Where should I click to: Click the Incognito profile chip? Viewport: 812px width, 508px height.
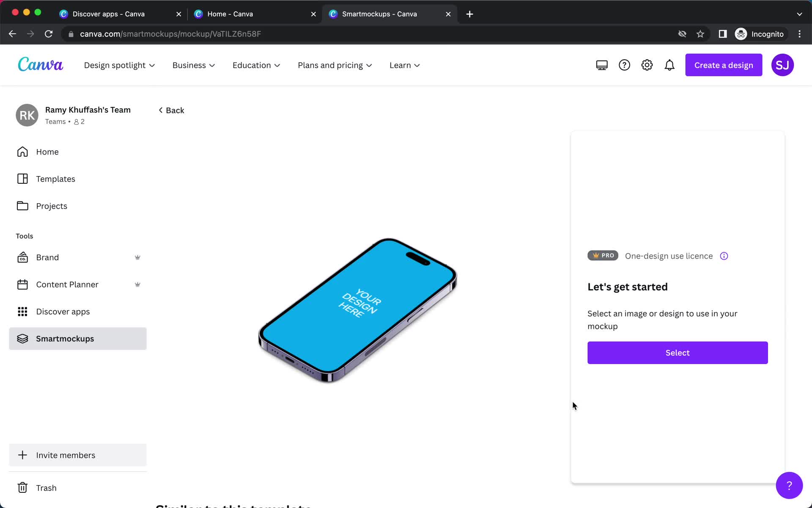(x=760, y=34)
